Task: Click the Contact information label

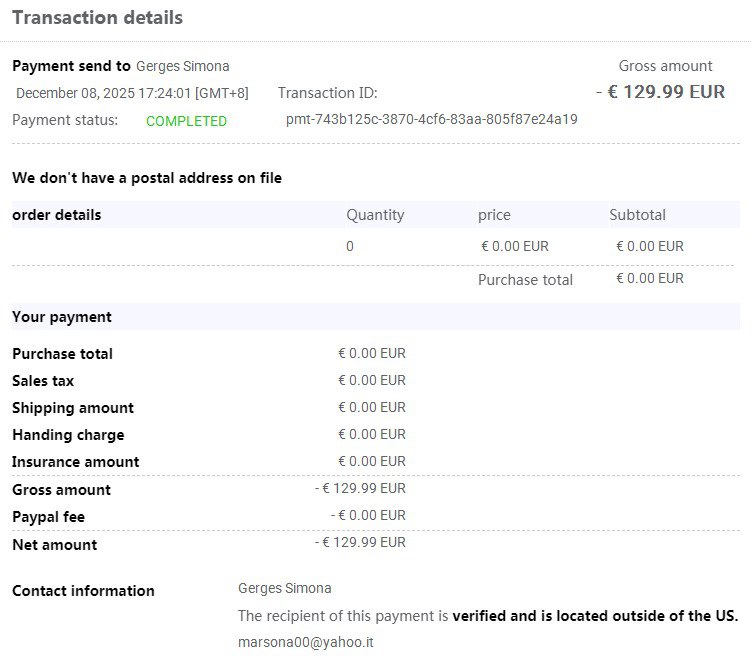Action: [83, 591]
